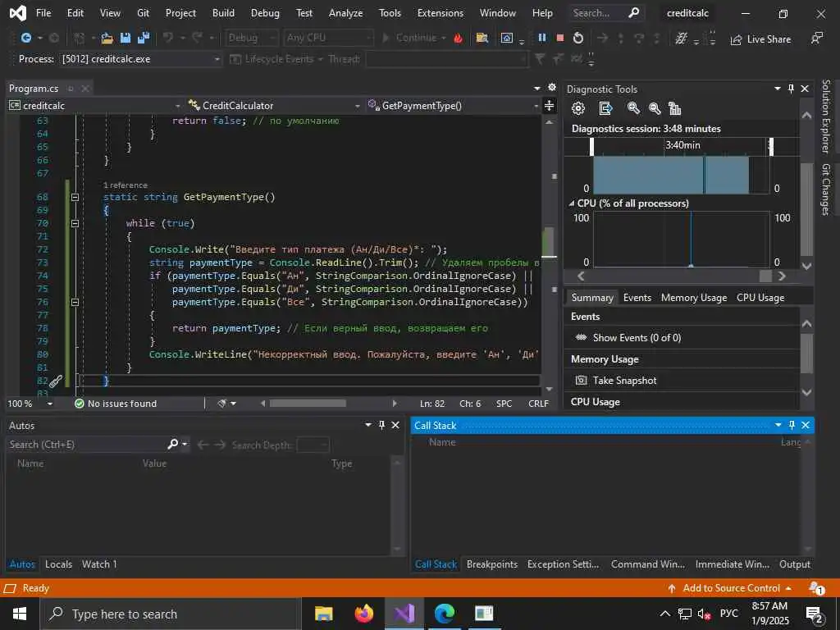Image resolution: width=840 pixels, height=630 pixels.
Task: Open the CreditCalculator class dropdown
Action: pos(358,106)
